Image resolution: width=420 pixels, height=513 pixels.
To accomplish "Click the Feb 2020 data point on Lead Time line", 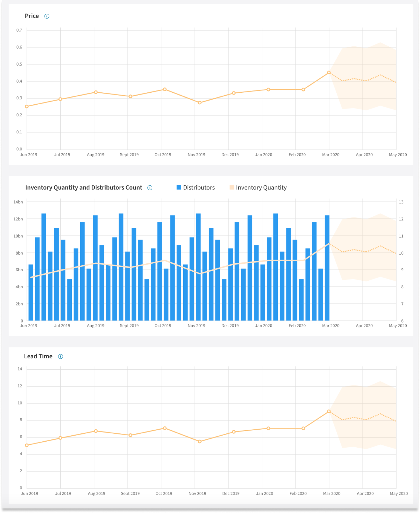I will (x=303, y=428).
